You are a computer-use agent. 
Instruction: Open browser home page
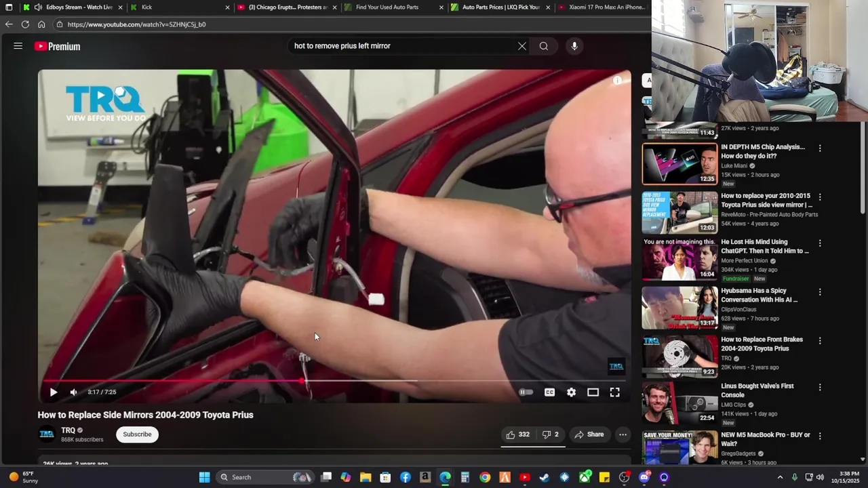click(x=41, y=24)
